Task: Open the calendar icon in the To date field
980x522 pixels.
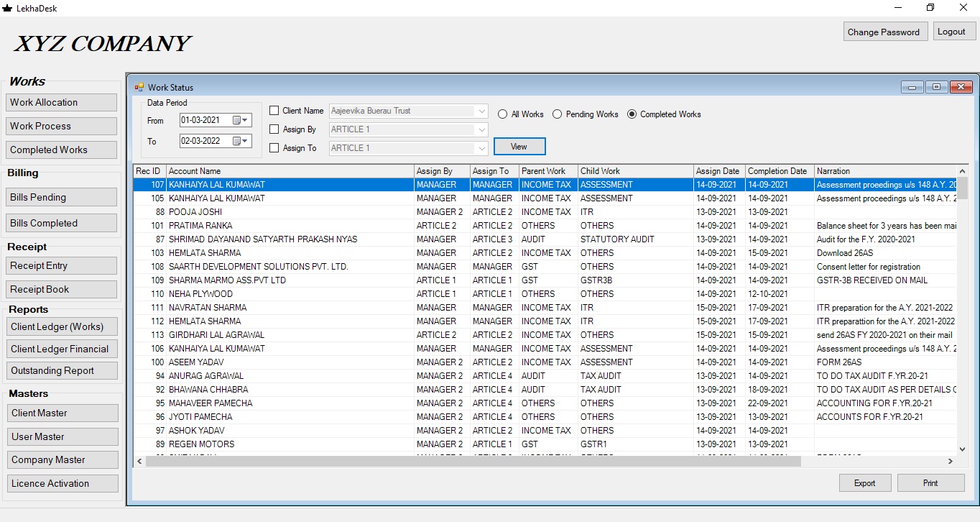Action: (x=236, y=141)
